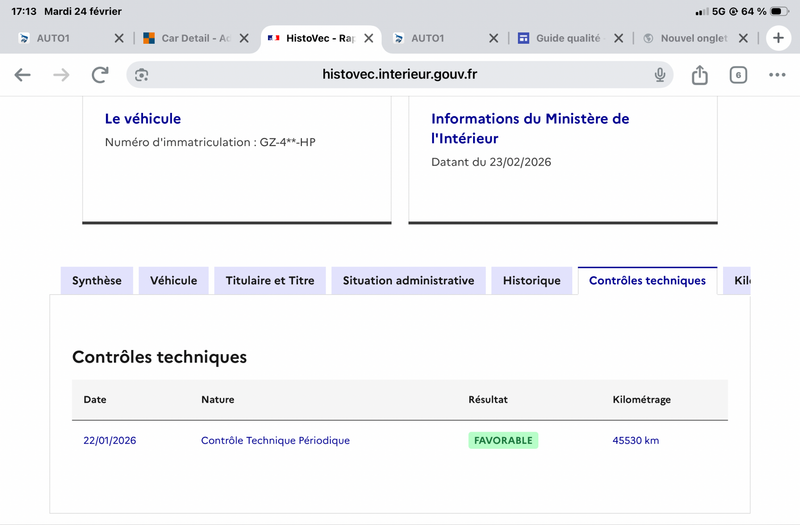The image size is (800, 525).
Task: Reload the page with the refresh icon
Action: [100, 75]
